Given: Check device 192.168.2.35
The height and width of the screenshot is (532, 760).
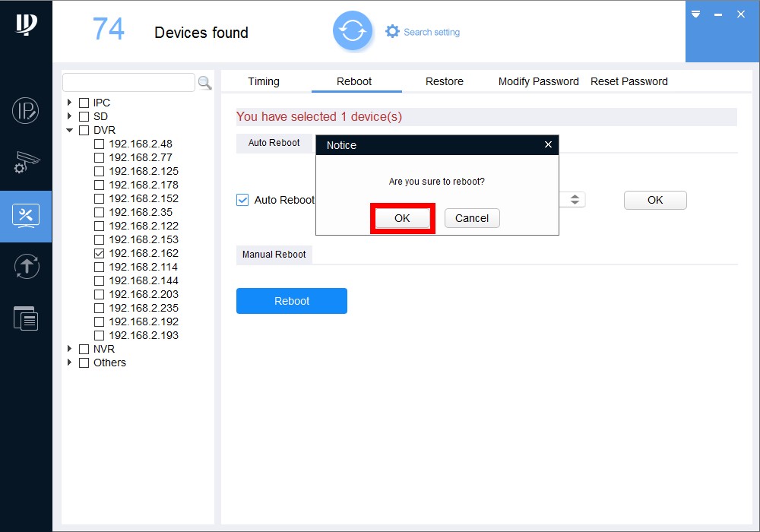Looking at the screenshot, I should (x=99, y=212).
